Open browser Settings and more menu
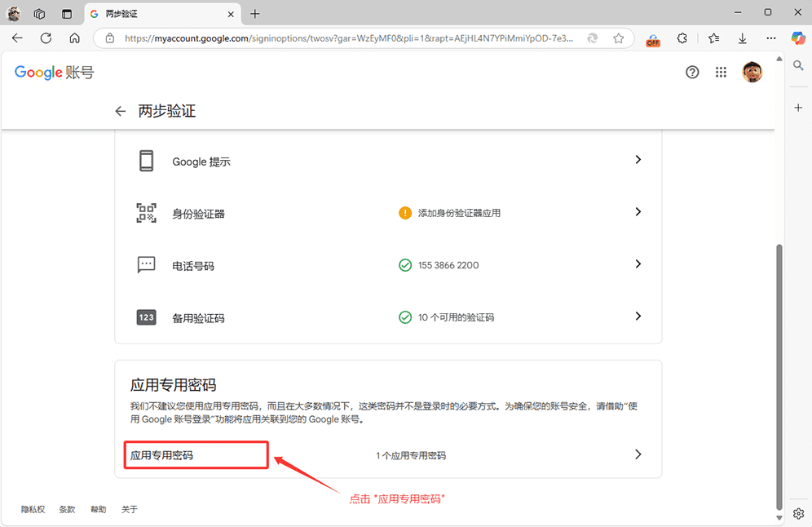 pos(771,38)
